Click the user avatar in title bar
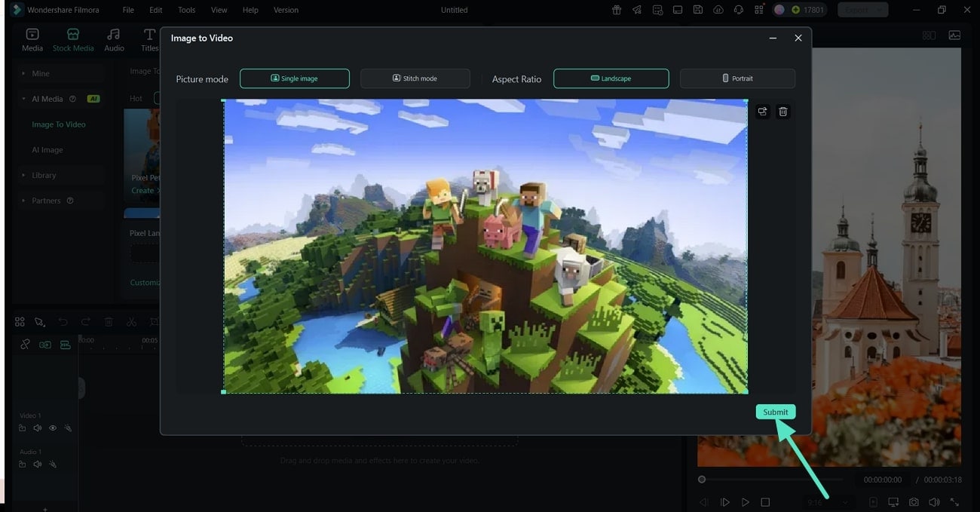The image size is (980, 512). pyautogui.click(x=779, y=10)
